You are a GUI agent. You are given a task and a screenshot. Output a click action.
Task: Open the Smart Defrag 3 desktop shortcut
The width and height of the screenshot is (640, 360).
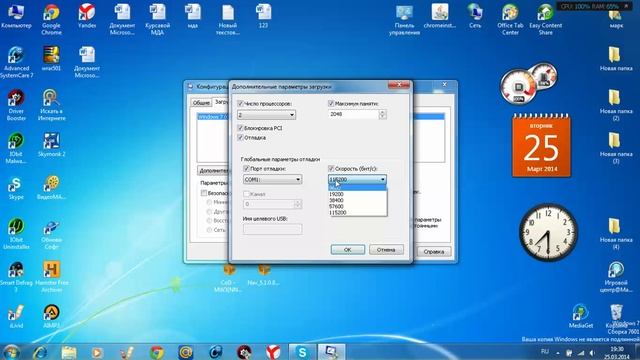[x=16, y=276]
